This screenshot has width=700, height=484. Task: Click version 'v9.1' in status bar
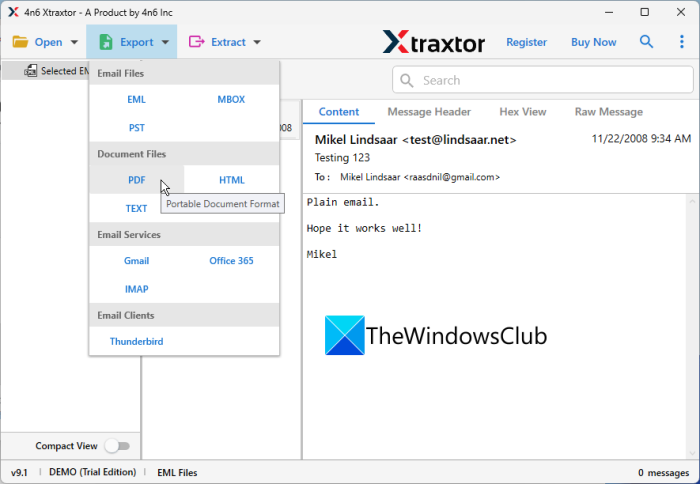tap(19, 472)
